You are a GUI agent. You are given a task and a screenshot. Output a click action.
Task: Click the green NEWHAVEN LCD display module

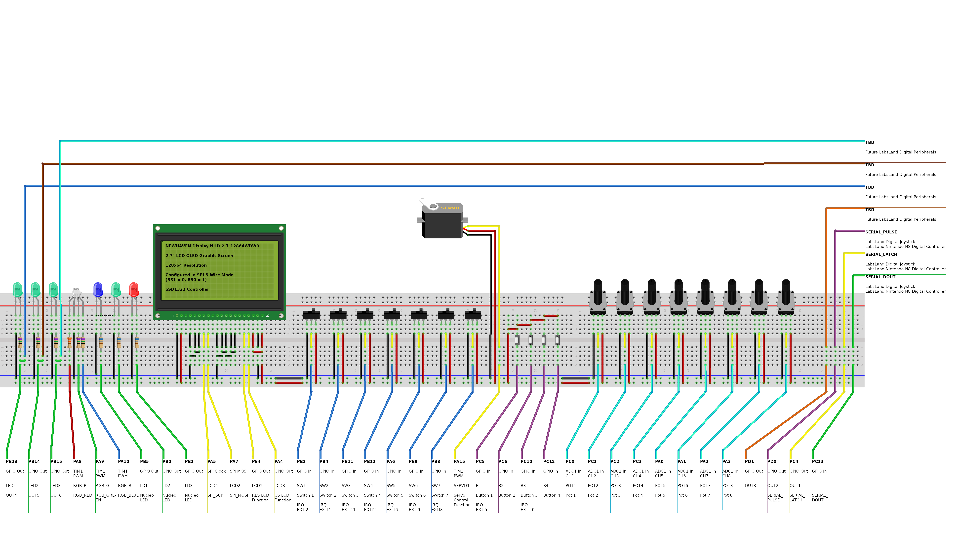(219, 272)
